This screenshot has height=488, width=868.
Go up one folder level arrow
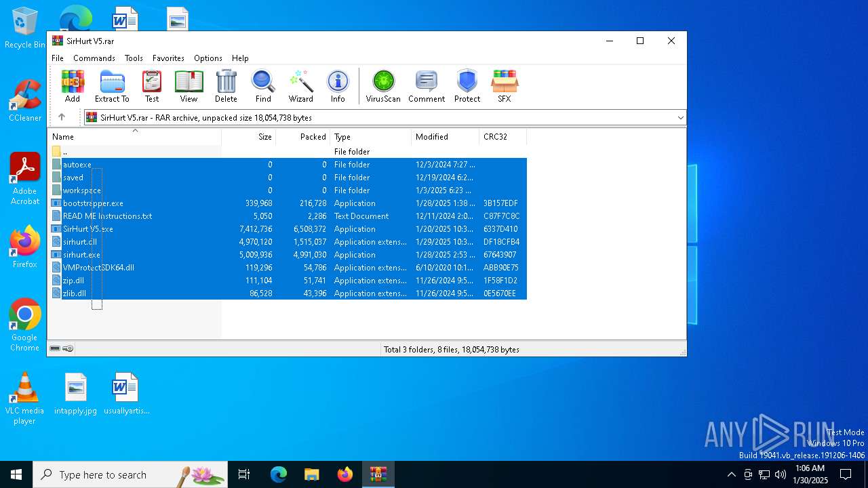pos(62,117)
